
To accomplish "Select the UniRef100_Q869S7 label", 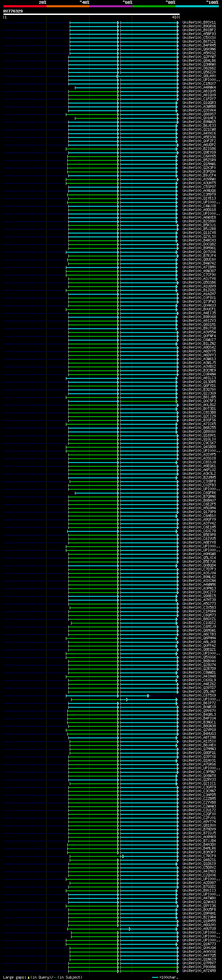I will 199,114.
